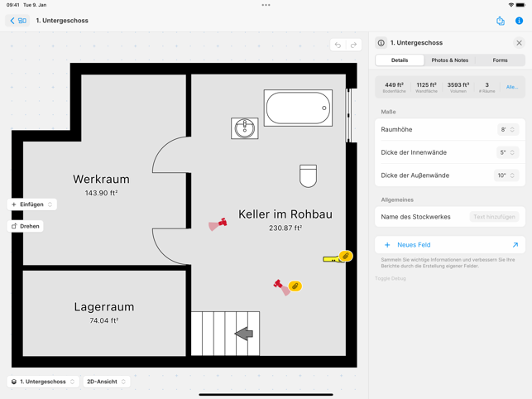Viewport: 532px width, 399px height.
Task: Select the red camera near Keller im Rohbau label
Action: (218, 224)
